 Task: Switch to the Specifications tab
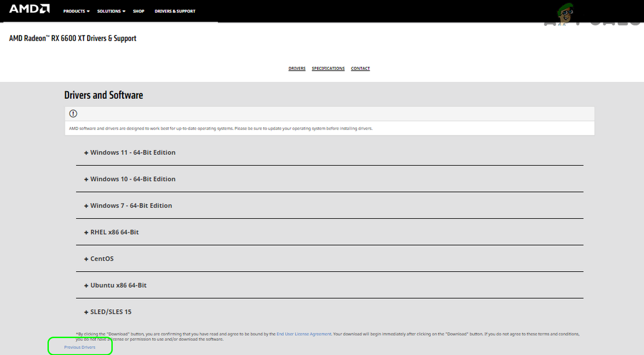point(328,69)
